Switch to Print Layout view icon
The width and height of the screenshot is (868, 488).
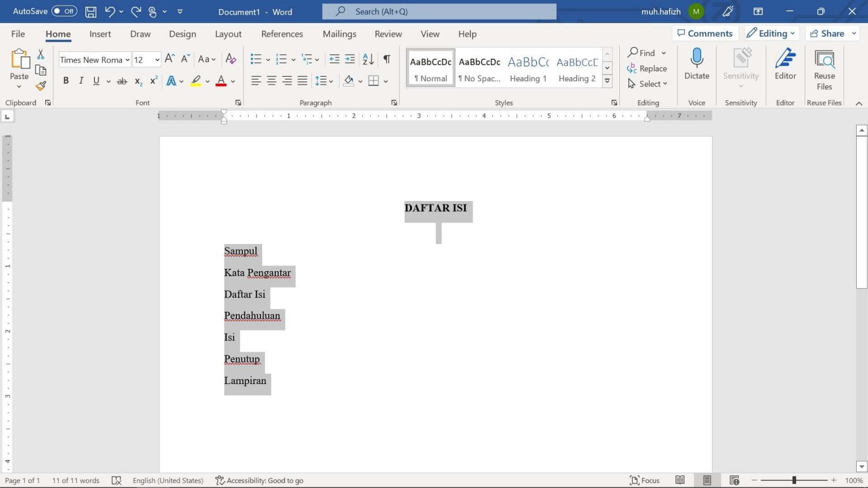coord(708,480)
